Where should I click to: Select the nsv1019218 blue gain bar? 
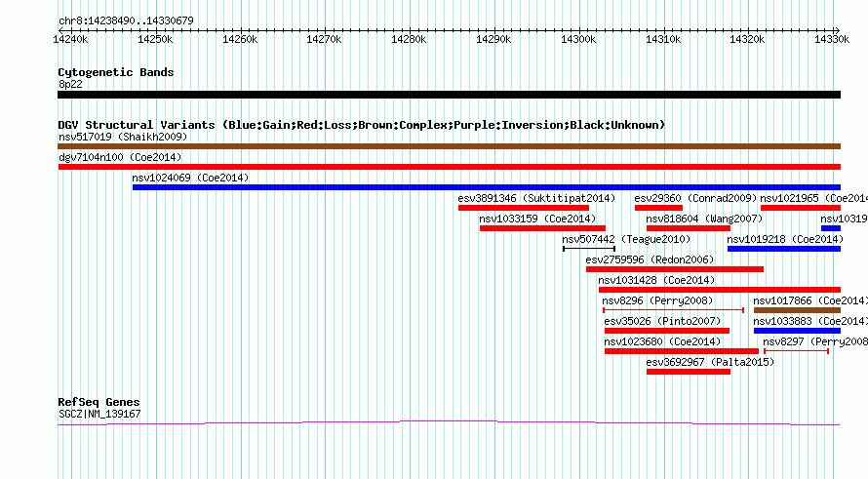tap(784, 249)
